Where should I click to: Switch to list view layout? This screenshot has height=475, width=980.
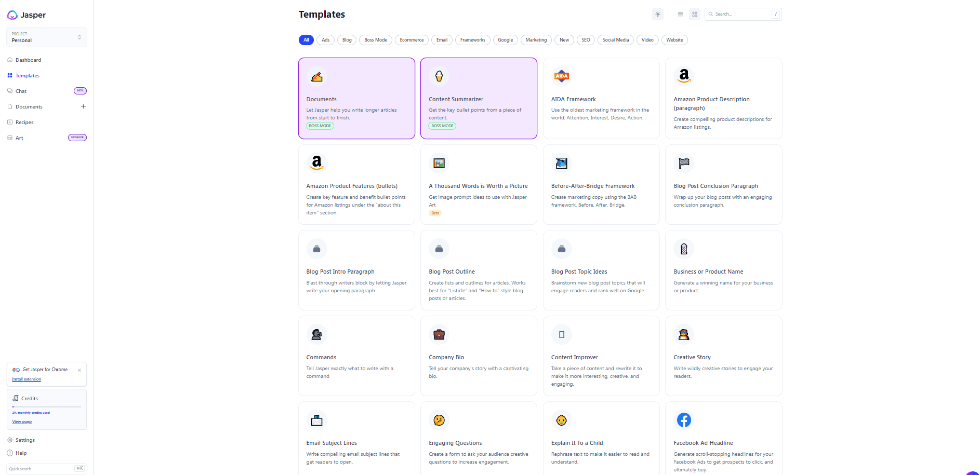click(x=680, y=15)
